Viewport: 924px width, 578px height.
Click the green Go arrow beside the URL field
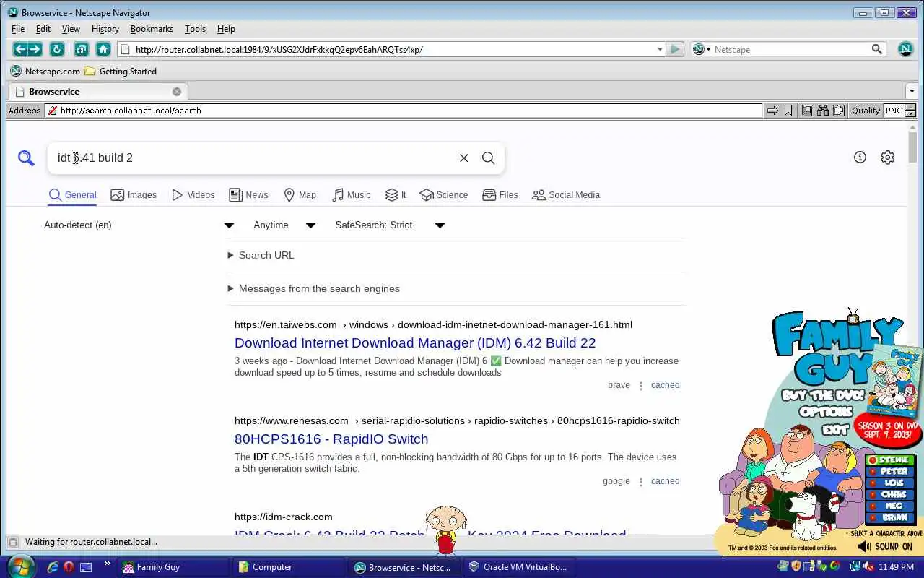pyautogui.click(x=675, y=49)
